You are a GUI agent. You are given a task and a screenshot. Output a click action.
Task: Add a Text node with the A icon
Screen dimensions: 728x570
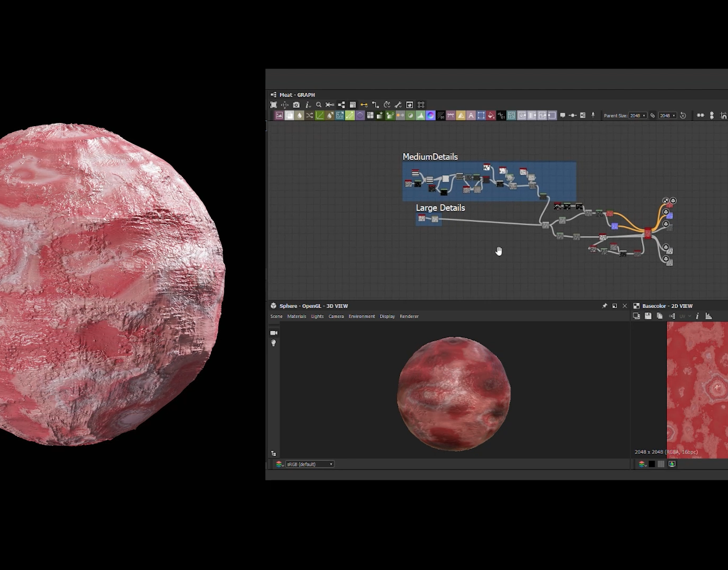[471, 115]
